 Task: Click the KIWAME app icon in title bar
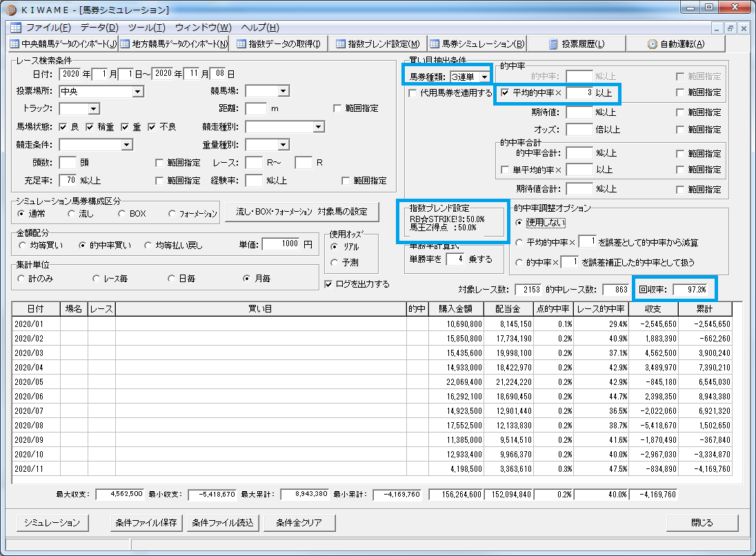(12, 10)
